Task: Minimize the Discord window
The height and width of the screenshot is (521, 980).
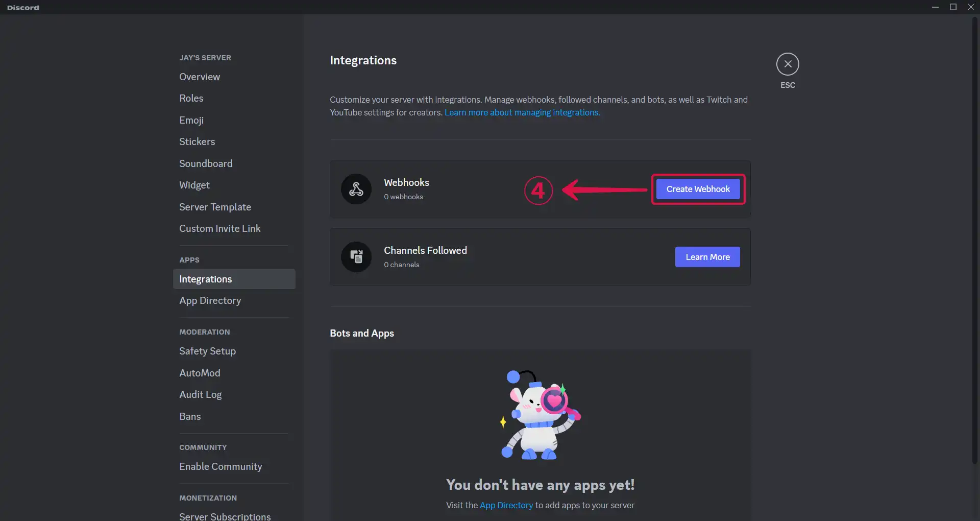Action: [935, 7]
